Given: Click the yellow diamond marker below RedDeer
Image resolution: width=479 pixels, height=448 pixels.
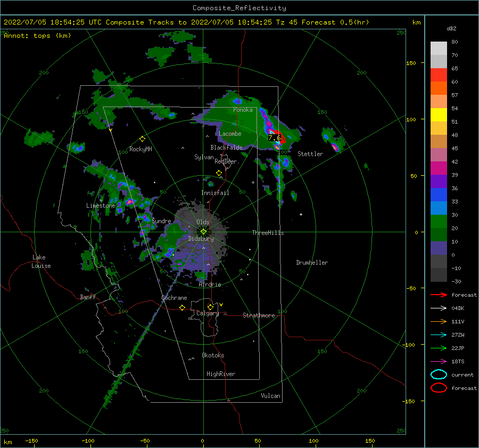Looking at the screenshot, I should [219, 173].
